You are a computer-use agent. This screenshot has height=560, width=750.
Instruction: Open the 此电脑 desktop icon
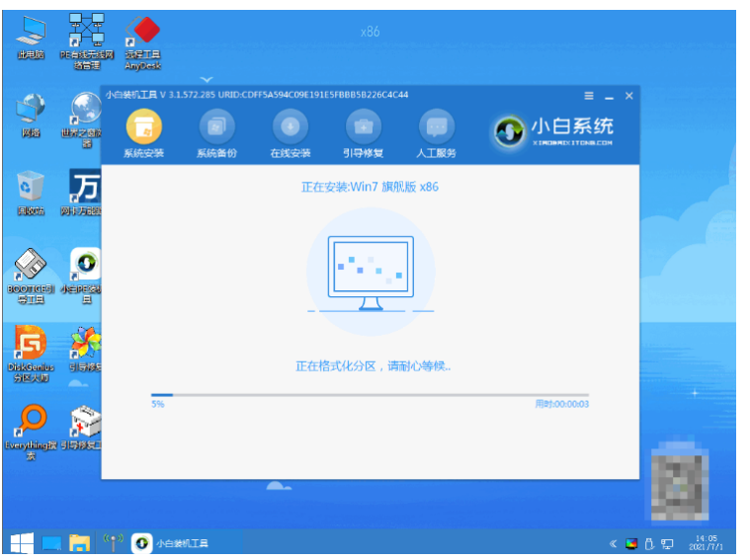pyautogui.click(x=31, y=38)
